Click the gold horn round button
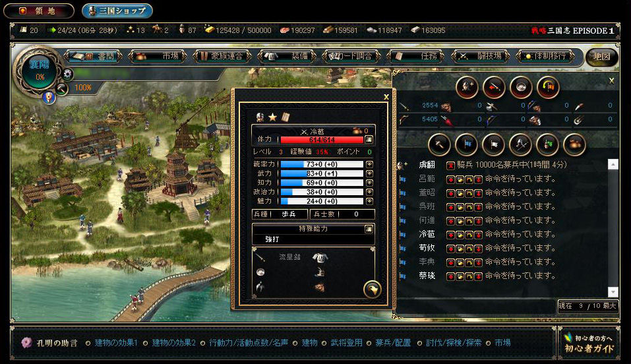The height and width of the screenshot is (364, 631). tap(373, 289)
